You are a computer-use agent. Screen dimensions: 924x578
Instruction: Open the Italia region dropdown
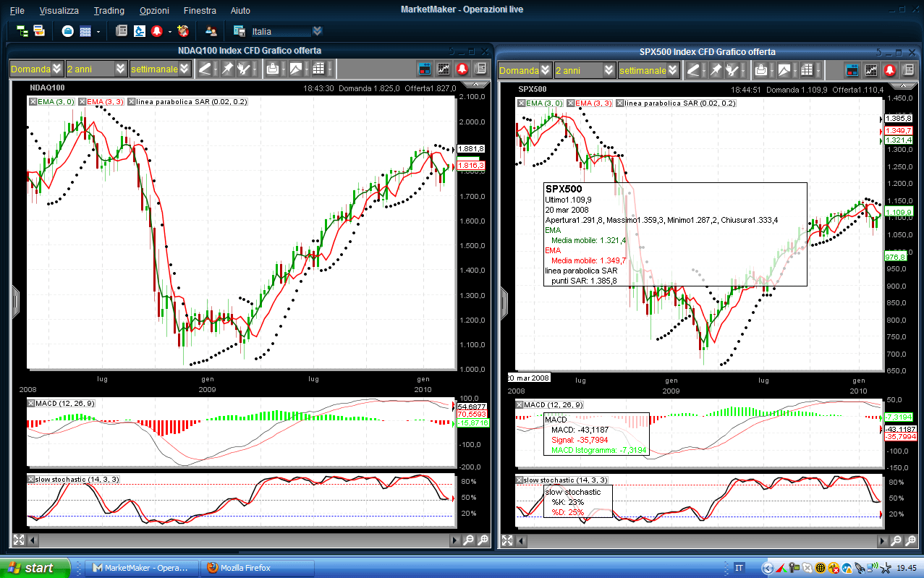tap(317, 31)
